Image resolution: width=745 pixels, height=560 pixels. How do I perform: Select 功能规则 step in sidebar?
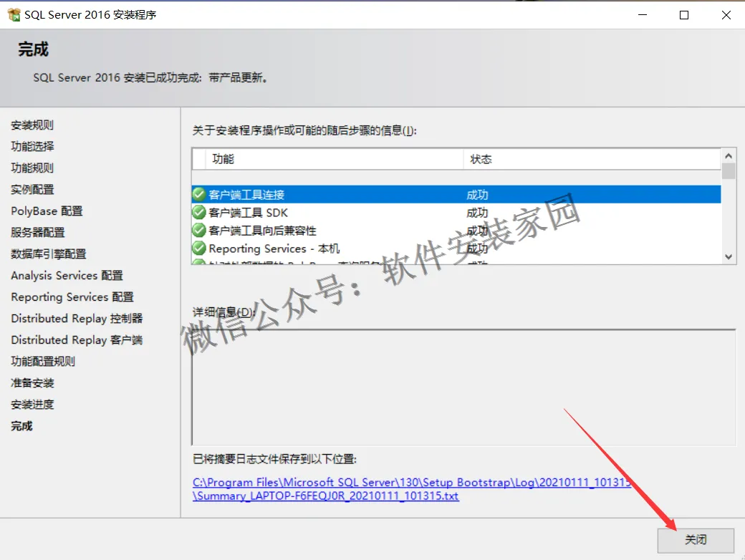pos(32,168)
